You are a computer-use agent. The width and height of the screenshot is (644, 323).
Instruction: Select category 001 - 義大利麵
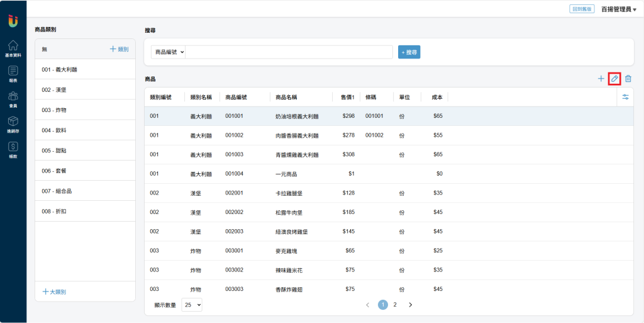click(x=86, y=69)
